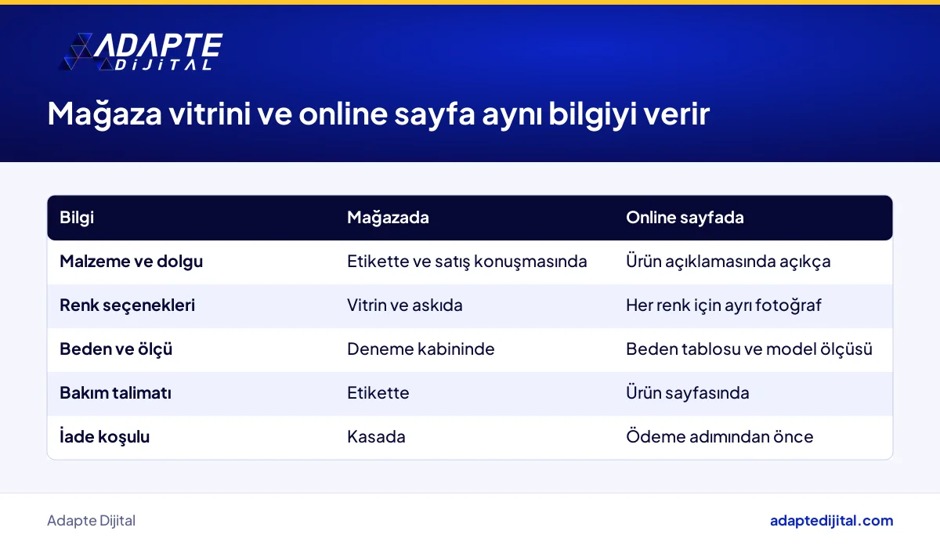Select the 'Bakım talimatı' row label

tap(115, 393)
